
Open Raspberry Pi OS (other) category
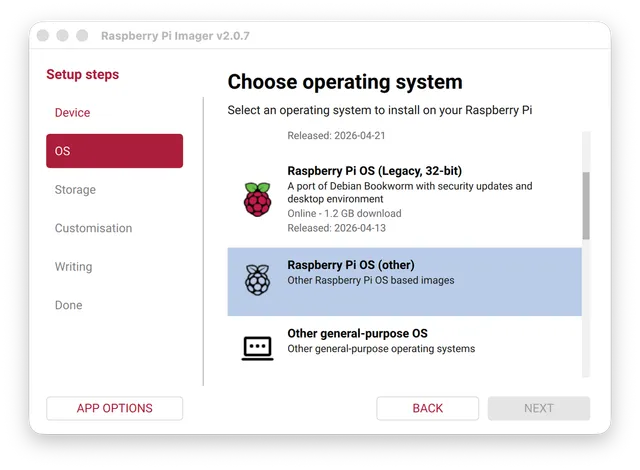pyautogui.click(x=404, y=282)
